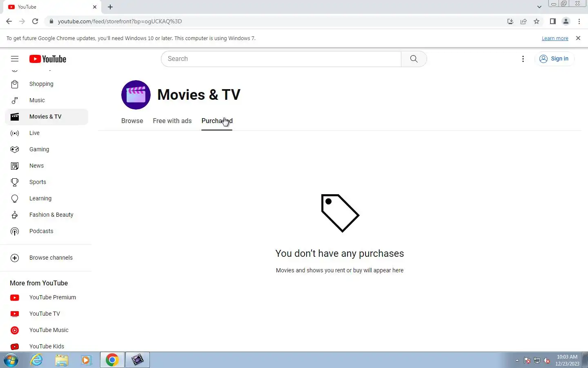Show hidden system tray icons

[517, 360]
